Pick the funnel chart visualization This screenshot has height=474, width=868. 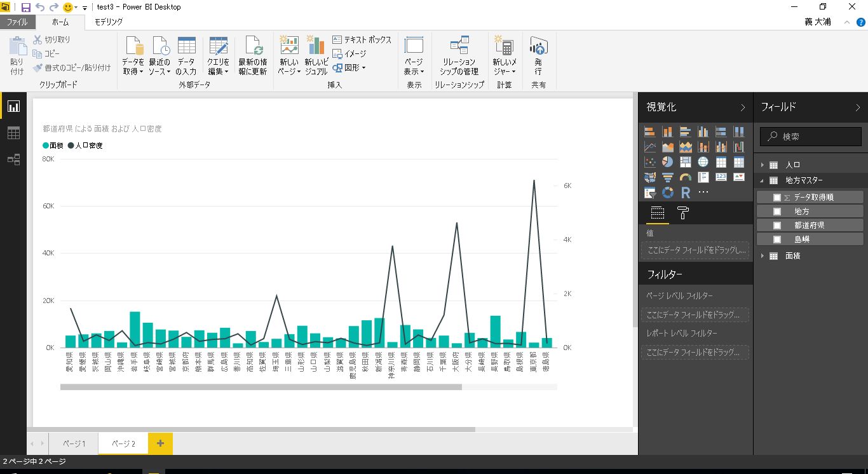(667, 177)
